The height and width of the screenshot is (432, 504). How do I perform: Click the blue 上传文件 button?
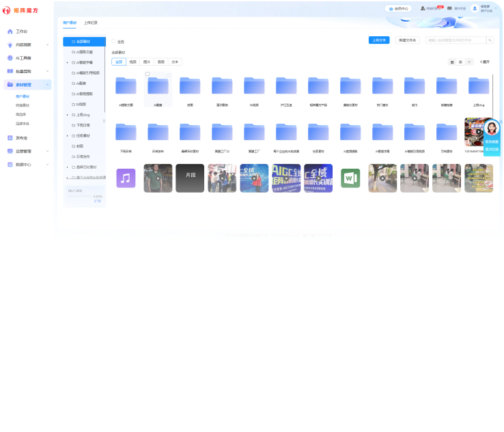pos(379,40)
